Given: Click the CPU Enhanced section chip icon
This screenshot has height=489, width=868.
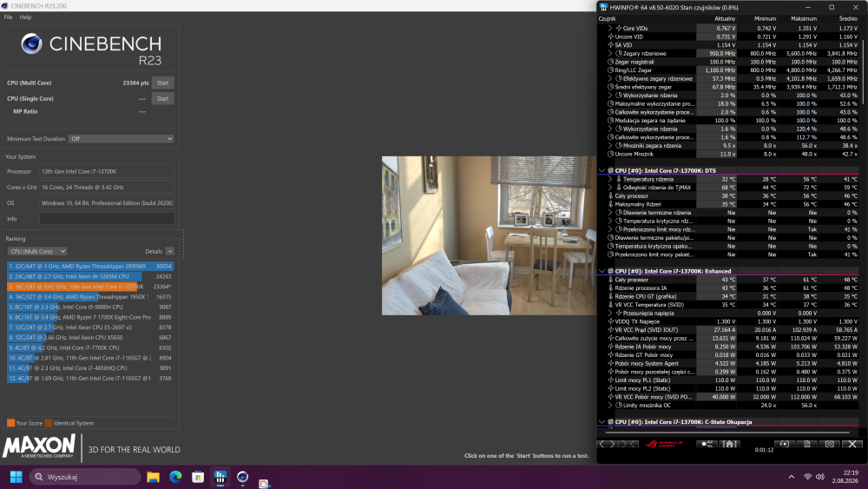Looking at the screenshot, I should tap(610, 271).
